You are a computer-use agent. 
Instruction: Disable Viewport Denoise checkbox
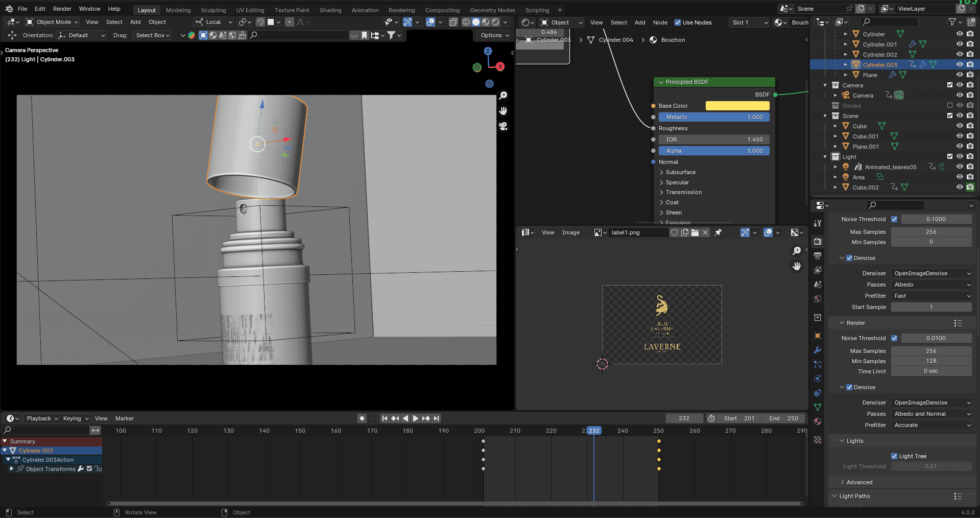coord(849,258)
